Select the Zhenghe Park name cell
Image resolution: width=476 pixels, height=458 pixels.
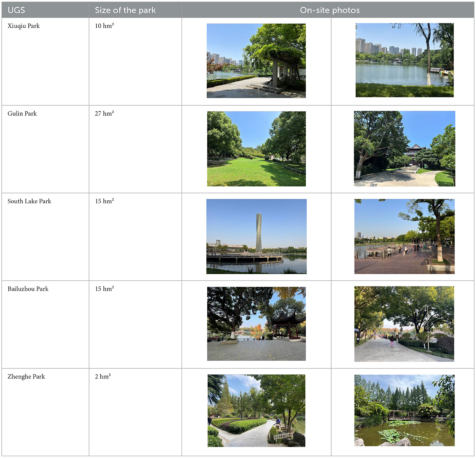(x=26, y=376)
